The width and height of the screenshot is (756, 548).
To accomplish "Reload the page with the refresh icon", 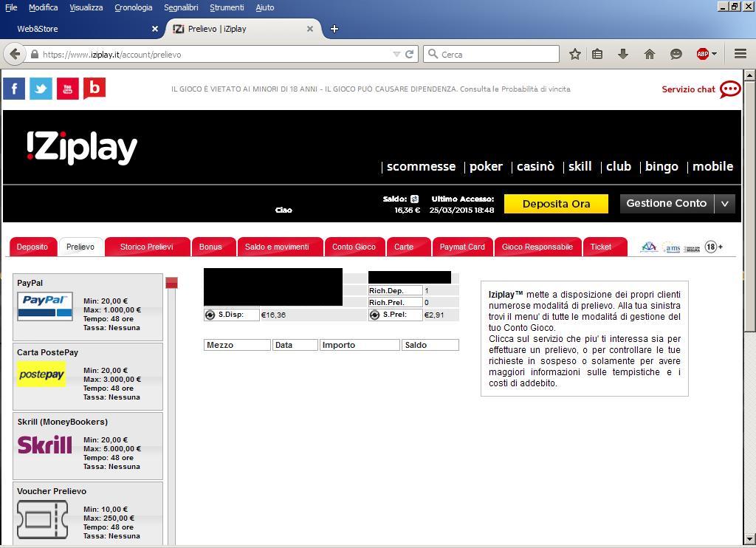I will pyautogui.click(x=409, y=54).
